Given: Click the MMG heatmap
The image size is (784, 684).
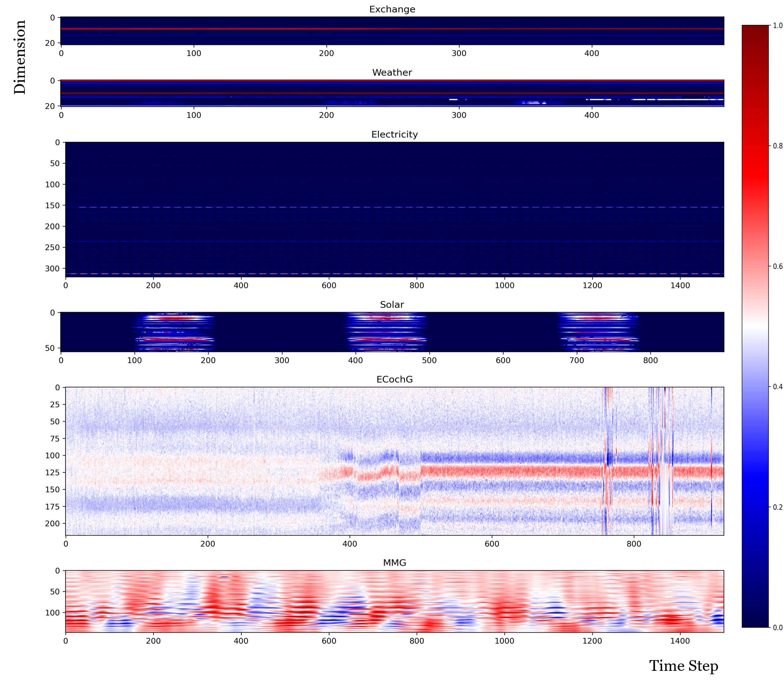Looking at the screenshot, I should coord(394,601).
